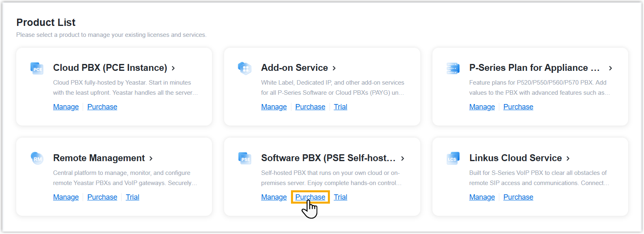Manage Remote Management licenses
644x234 pixels.
(66, 197)
